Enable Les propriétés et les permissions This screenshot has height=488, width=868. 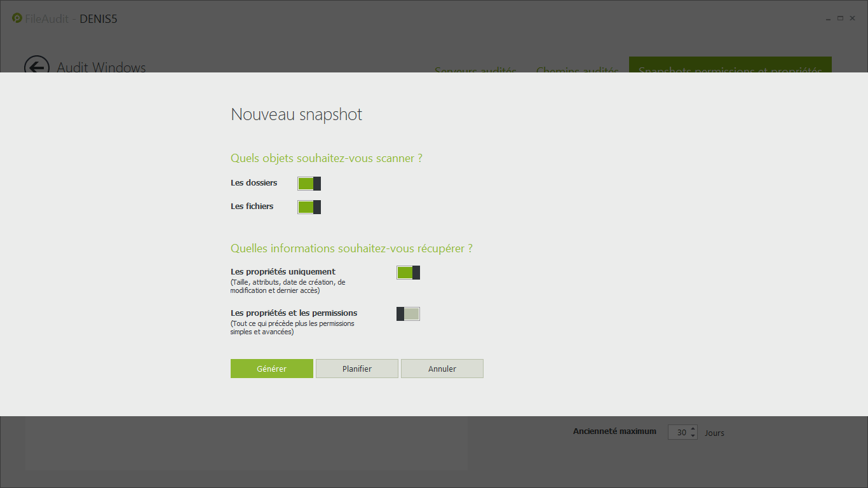[x=408, y=314]
